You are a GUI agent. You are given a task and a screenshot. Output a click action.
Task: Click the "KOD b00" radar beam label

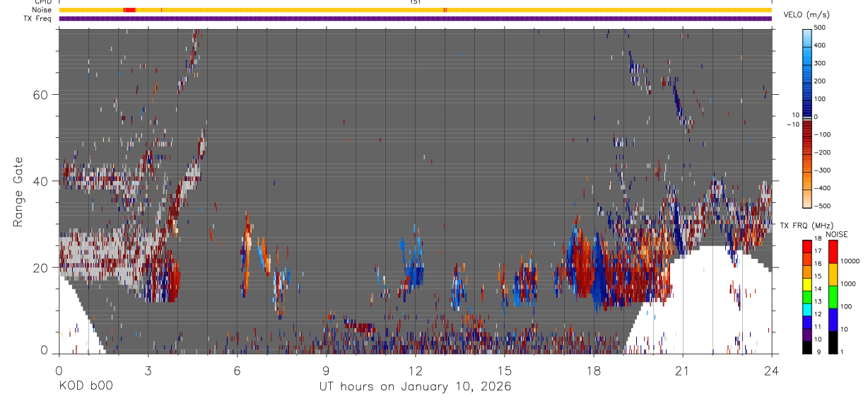click(x=85, y=386)
